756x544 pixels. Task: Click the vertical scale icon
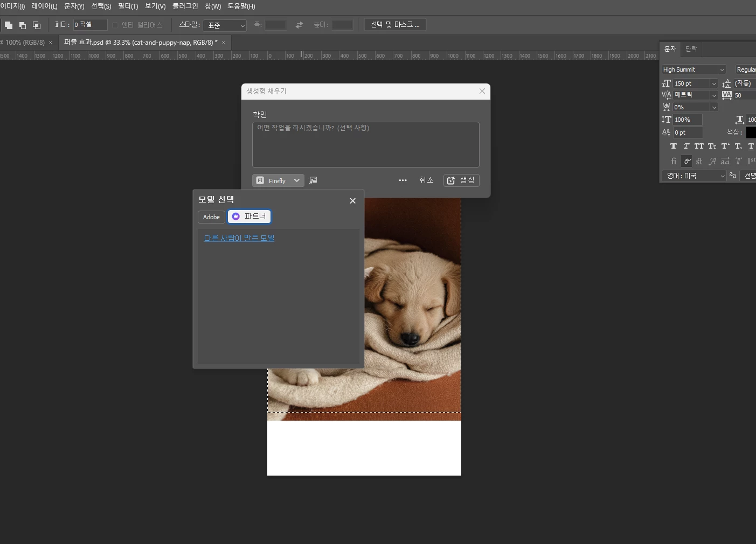[x=667, y=120]
